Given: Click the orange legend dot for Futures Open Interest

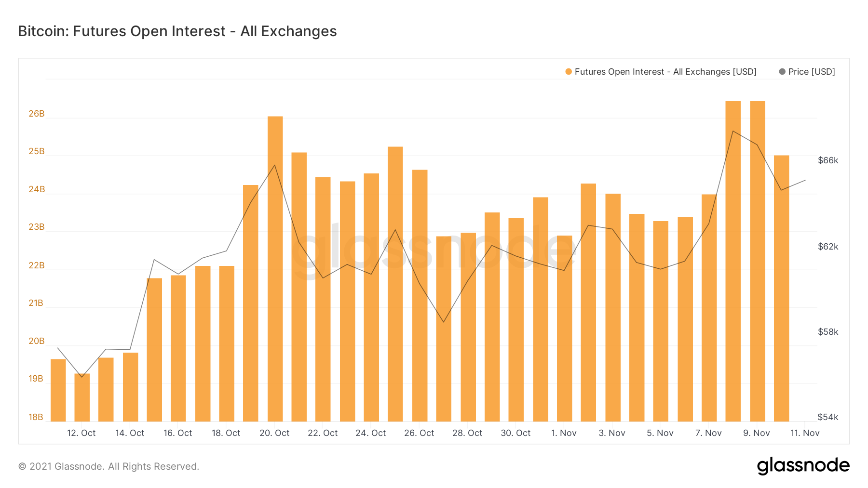Looking at the screenshot, I should coord(569,72).
